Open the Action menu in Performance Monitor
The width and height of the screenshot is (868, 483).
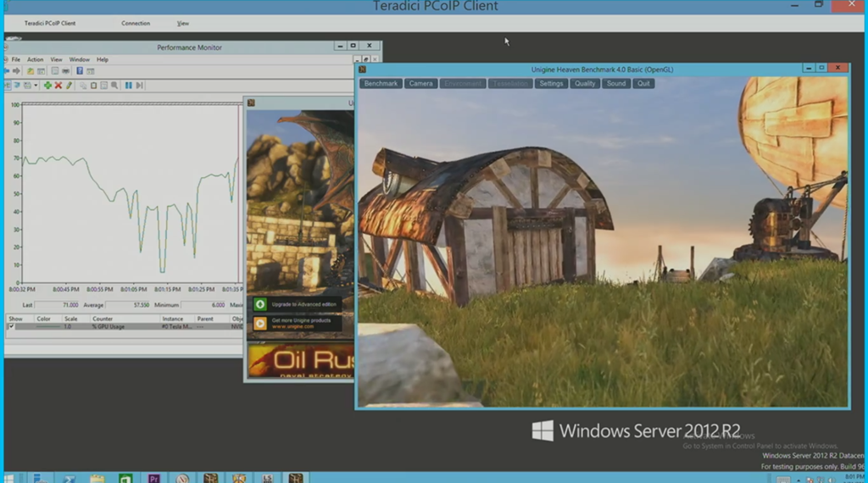tap(35, 59)
